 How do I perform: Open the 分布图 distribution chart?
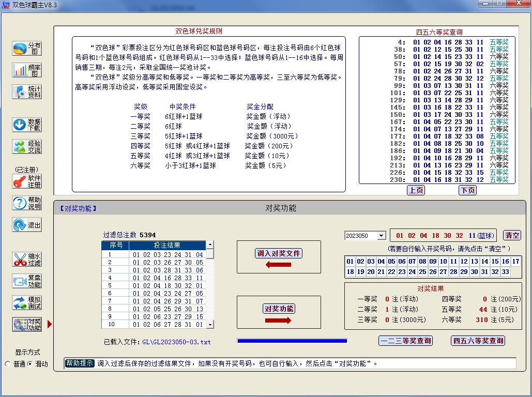click(x=27, y=49)
